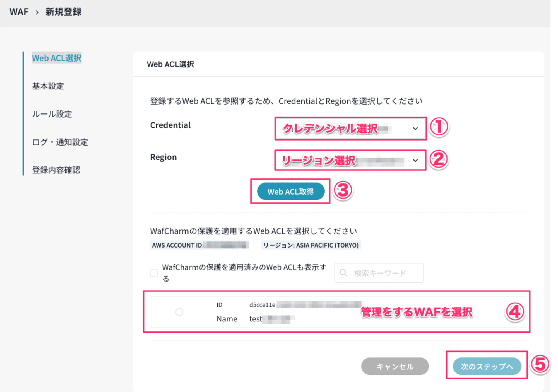Image resolution: width=558 pixels, height=392 pixels.
Task: Open the Region dropdown
Action: tap(350, 160)
